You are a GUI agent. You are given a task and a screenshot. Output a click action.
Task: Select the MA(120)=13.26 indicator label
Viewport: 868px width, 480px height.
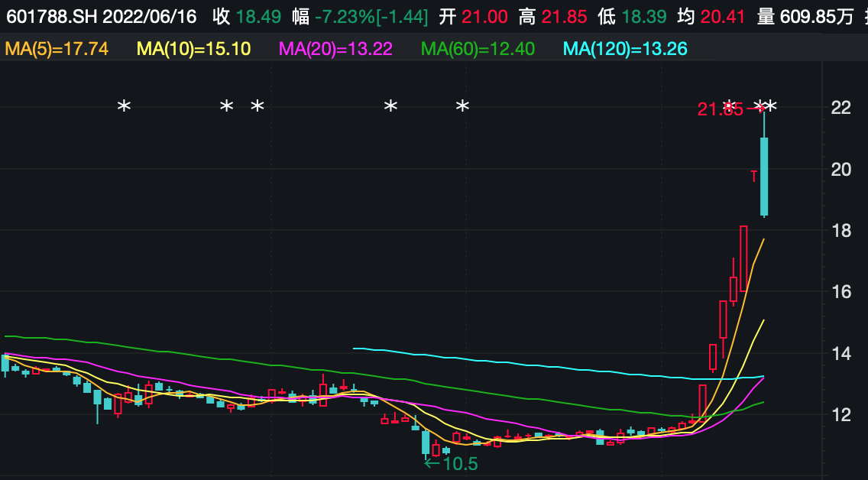click(x=625, y=49)
